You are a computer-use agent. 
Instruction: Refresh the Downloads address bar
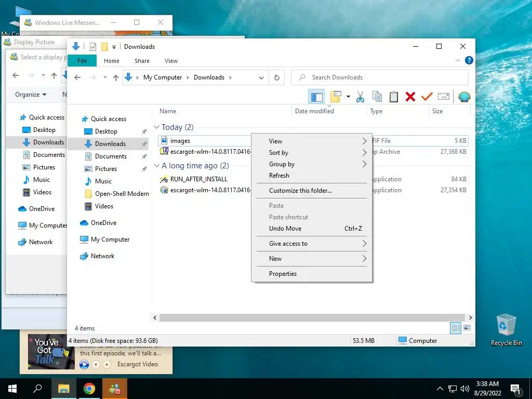coord(277,78)
